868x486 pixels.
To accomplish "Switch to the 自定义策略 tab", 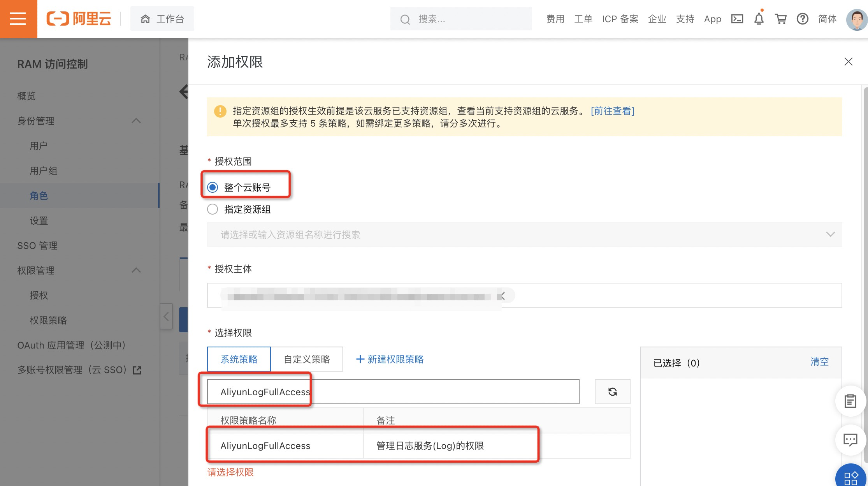I will point(307,359).
